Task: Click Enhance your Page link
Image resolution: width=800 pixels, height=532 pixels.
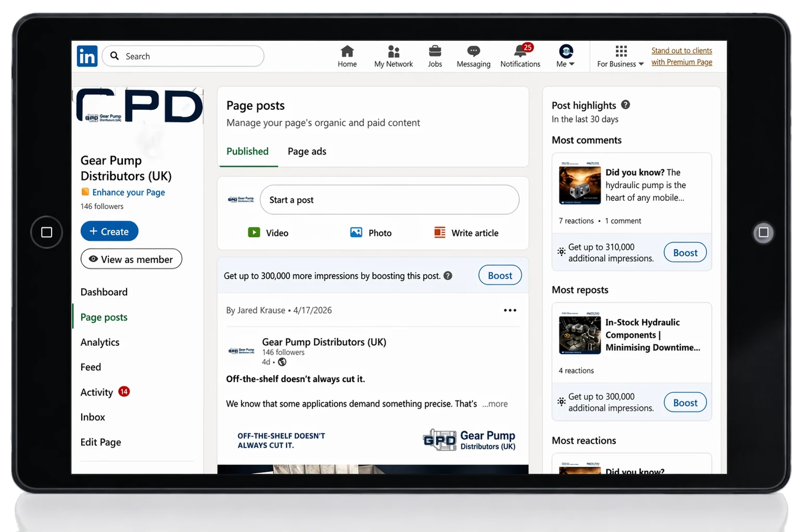Action: coord(129,192)
